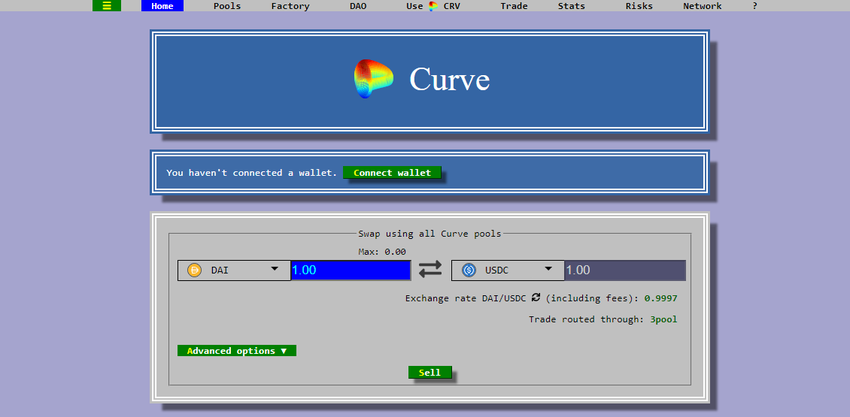
Task: Click the Connect wallet button
Action: [x=392, y=172]
